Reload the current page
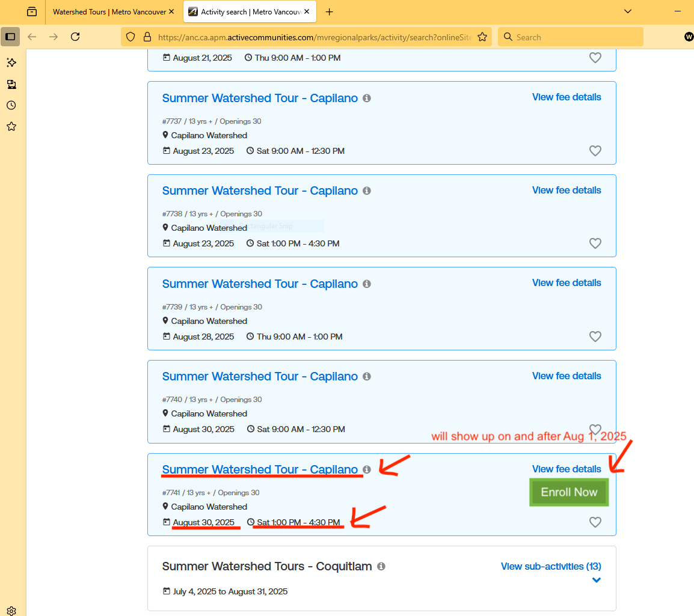 tap(75, 37)
